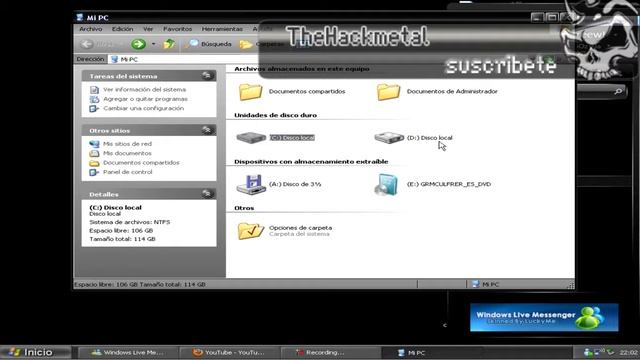Open Mis documentos link

click(x=127, y=153)
